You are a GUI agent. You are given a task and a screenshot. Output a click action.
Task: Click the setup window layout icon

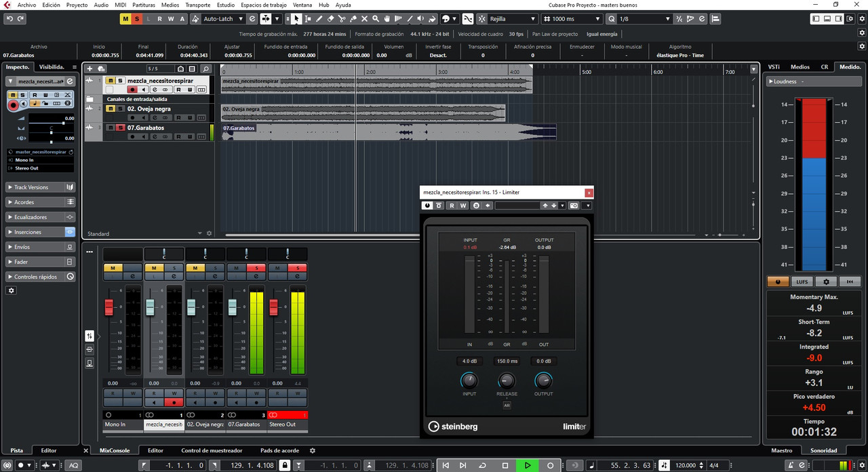pos(850,18)
